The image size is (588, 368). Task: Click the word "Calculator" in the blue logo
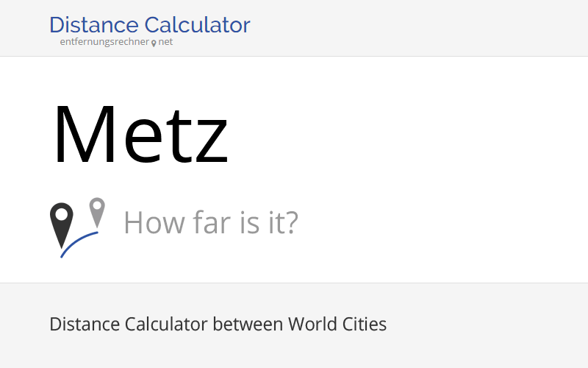click(197, 25)
